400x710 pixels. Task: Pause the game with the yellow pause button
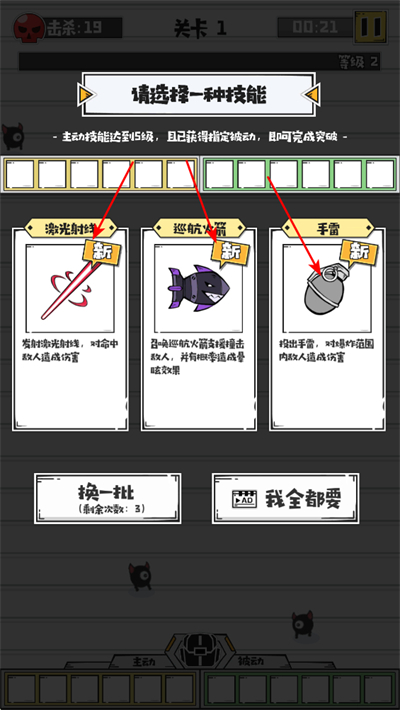[370, 27]
